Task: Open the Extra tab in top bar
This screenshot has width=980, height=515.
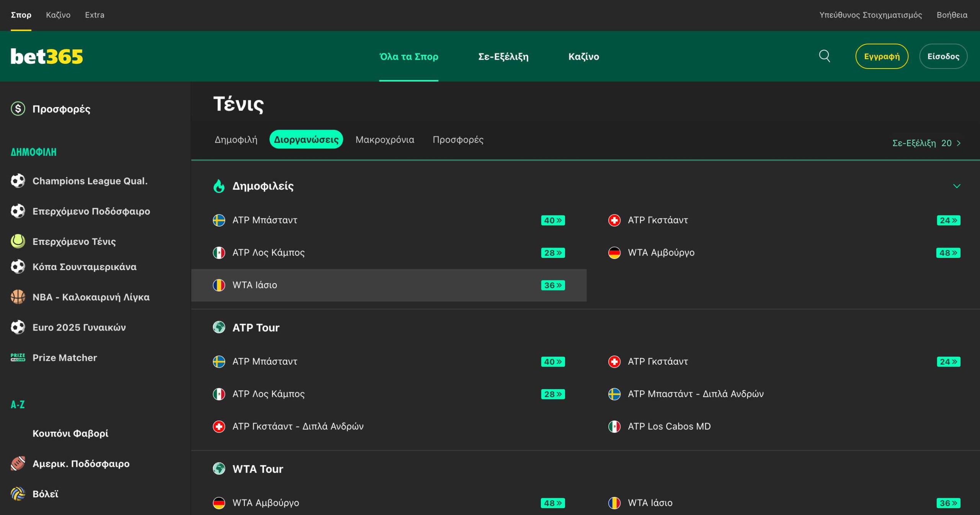Action: click(95, 15)
